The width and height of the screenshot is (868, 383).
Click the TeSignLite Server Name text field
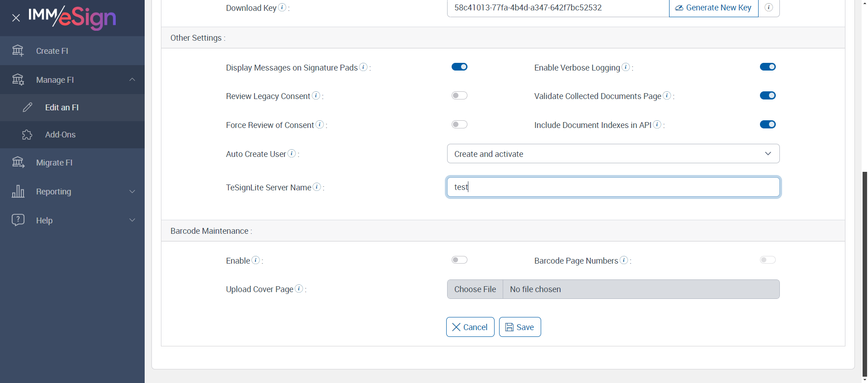[613, 187]
